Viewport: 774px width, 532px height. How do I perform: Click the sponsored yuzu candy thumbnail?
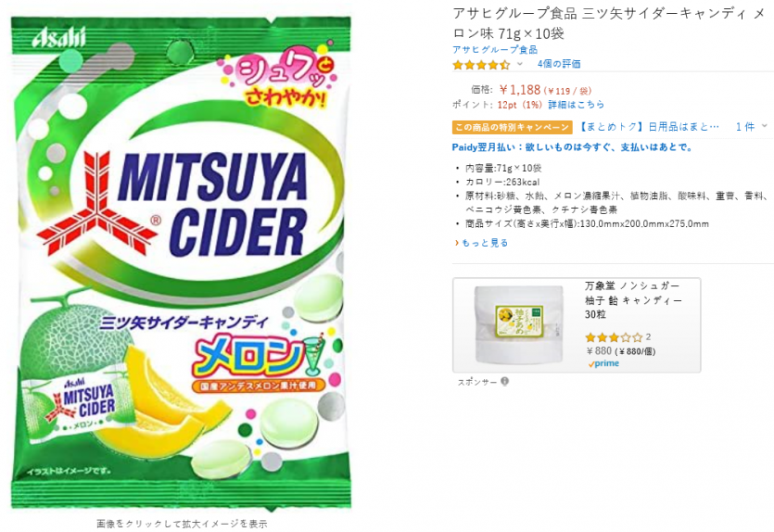517,325
